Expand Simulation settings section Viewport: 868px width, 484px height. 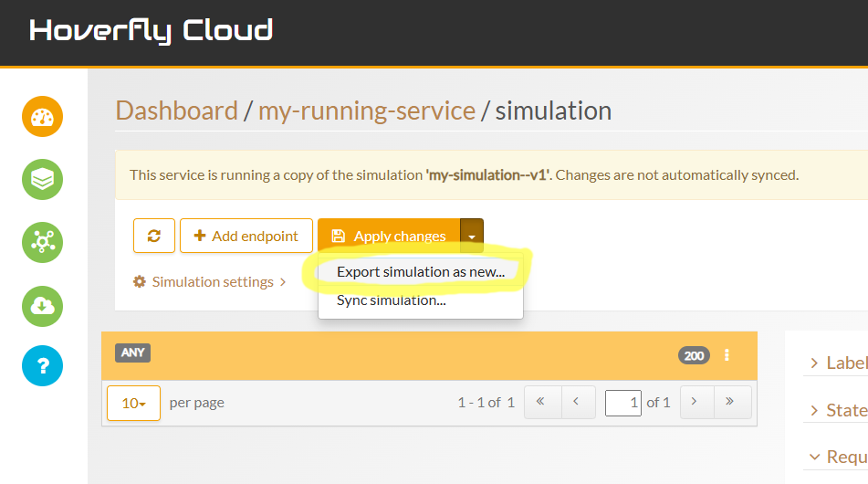coord(210,282)
